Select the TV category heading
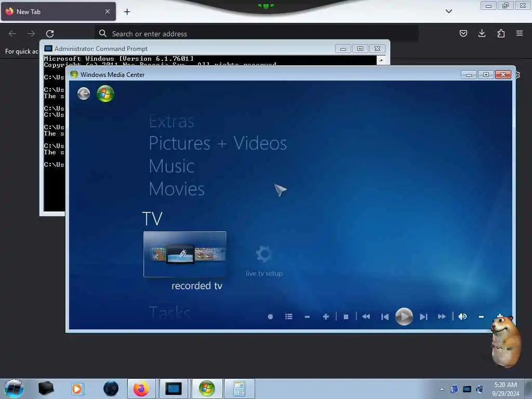Viewport: 532px width, 399px height. (152, 219)
